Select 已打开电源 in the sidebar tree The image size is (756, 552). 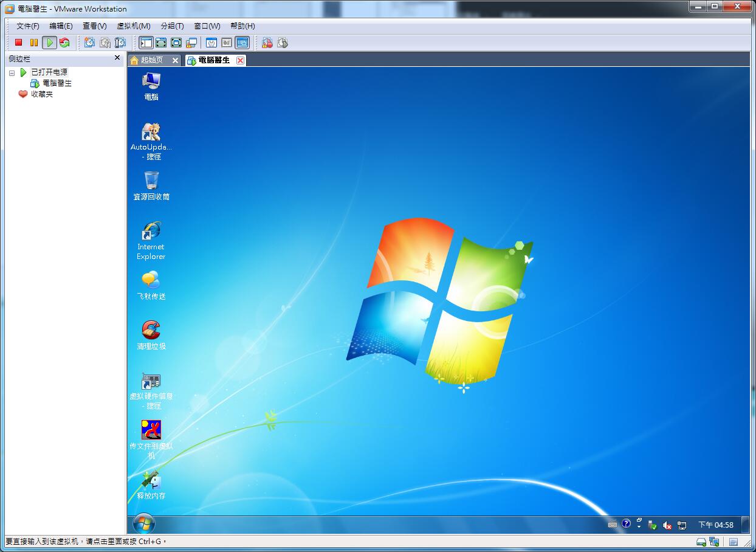(x=49, y=72)
